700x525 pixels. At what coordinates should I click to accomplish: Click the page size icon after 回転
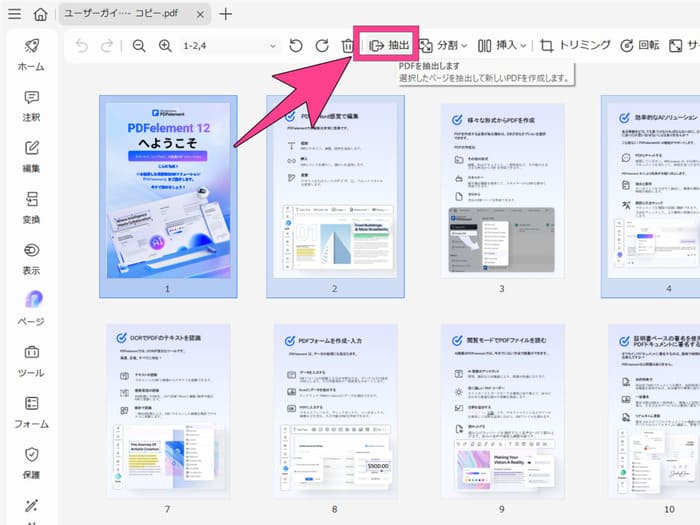[x=675, y=46]
